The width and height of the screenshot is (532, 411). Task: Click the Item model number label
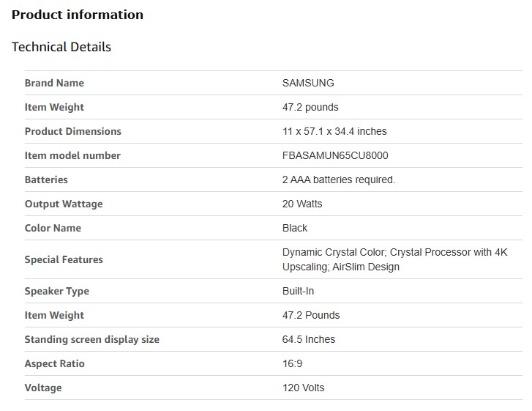(x=72, y=155)
